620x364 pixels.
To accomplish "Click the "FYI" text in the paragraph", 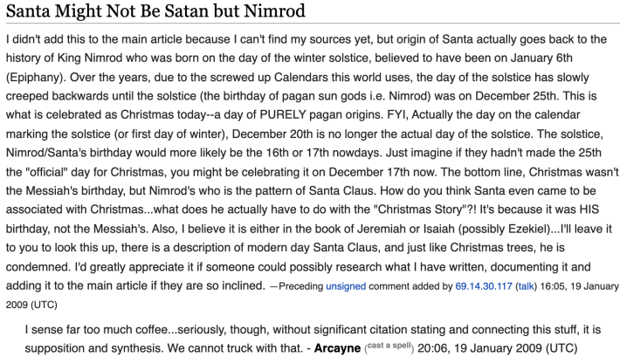I will 398,114.
